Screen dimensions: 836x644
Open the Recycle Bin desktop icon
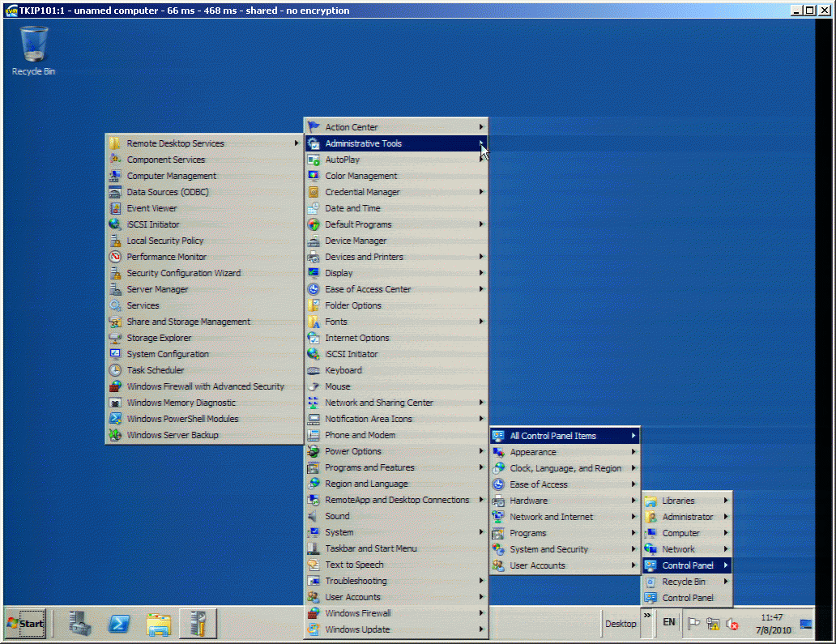coord(33,51)
